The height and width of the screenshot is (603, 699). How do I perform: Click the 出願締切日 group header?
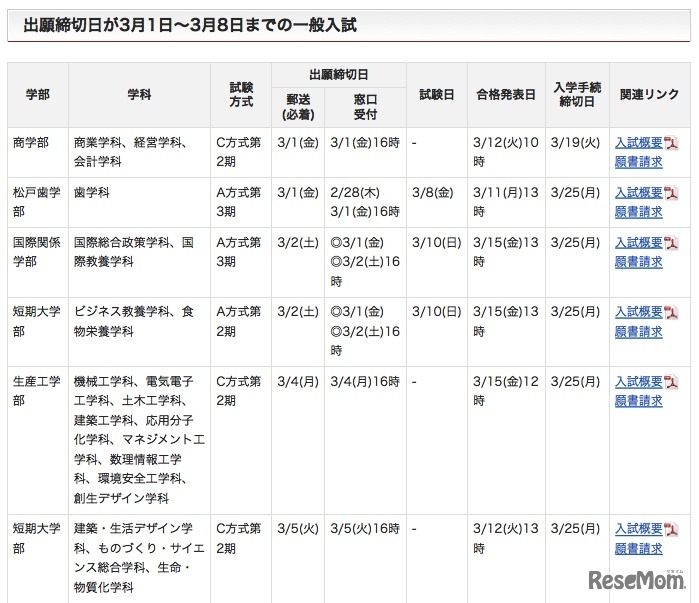tap(339, 75)
